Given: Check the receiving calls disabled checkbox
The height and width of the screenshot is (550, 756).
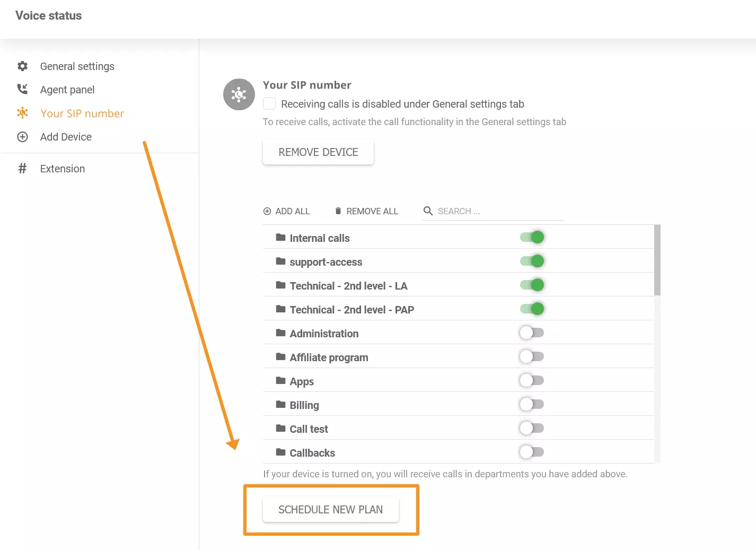Looking at the screenshot, I should (x=269, y=103).
